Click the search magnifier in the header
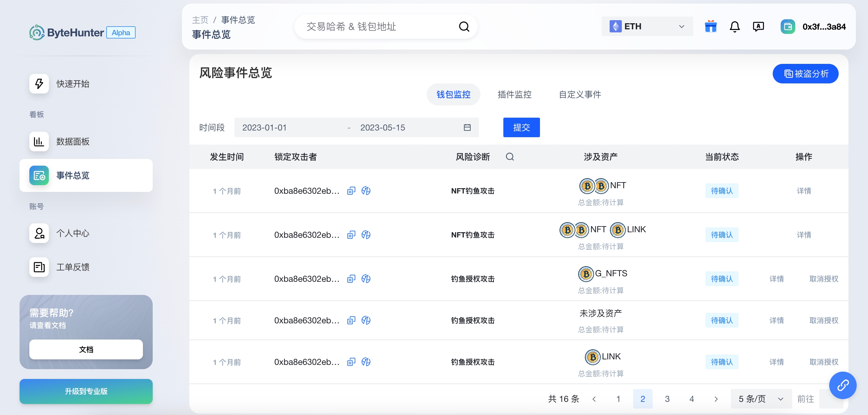This screenshot has width=868, height=415. (x=464, y=27)
